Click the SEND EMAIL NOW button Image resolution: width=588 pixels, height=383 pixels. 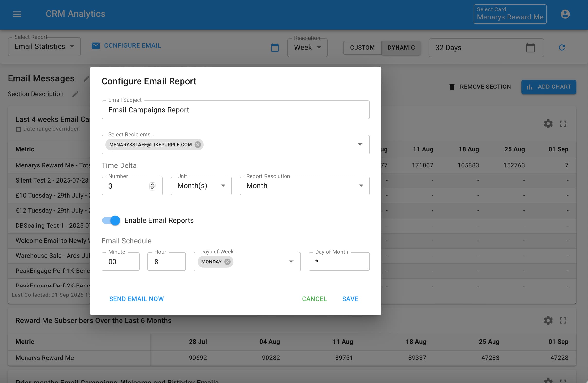136,299
